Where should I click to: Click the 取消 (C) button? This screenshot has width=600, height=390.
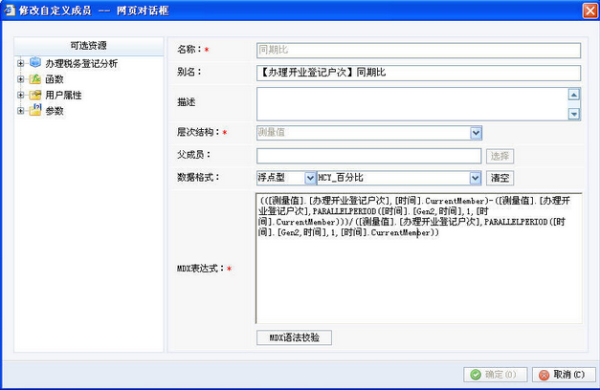click(564, 374)
